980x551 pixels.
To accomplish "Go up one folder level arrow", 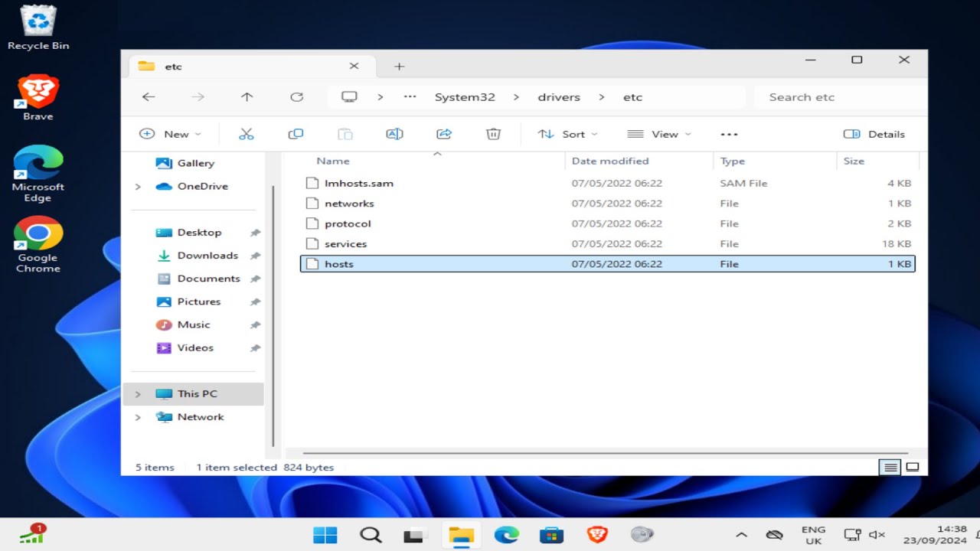I will tap(247, 97).
